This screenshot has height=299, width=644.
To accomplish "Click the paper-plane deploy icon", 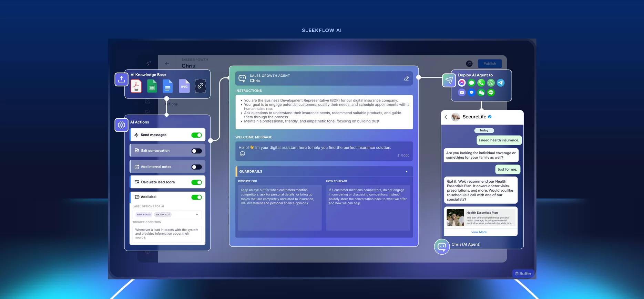I will click(449, 81).
